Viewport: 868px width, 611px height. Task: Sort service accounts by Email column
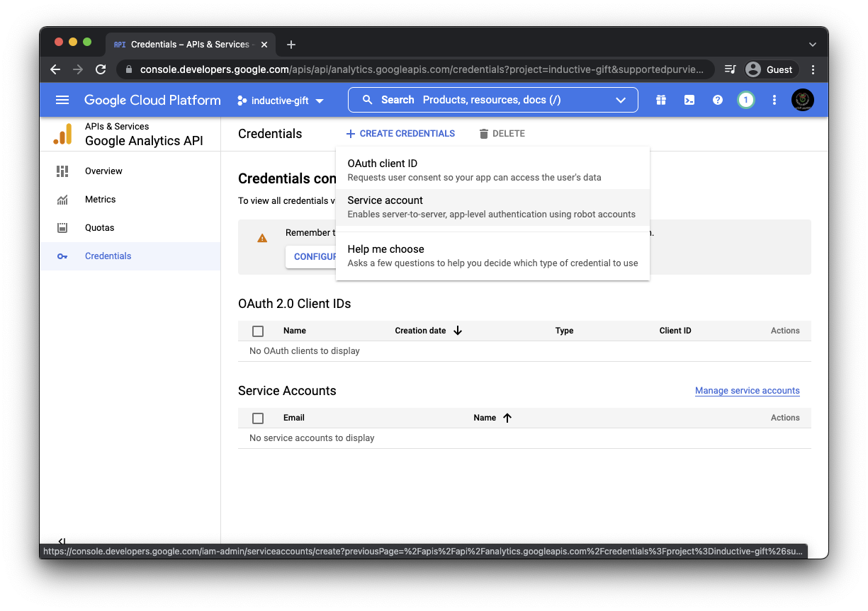coord(294,418)
